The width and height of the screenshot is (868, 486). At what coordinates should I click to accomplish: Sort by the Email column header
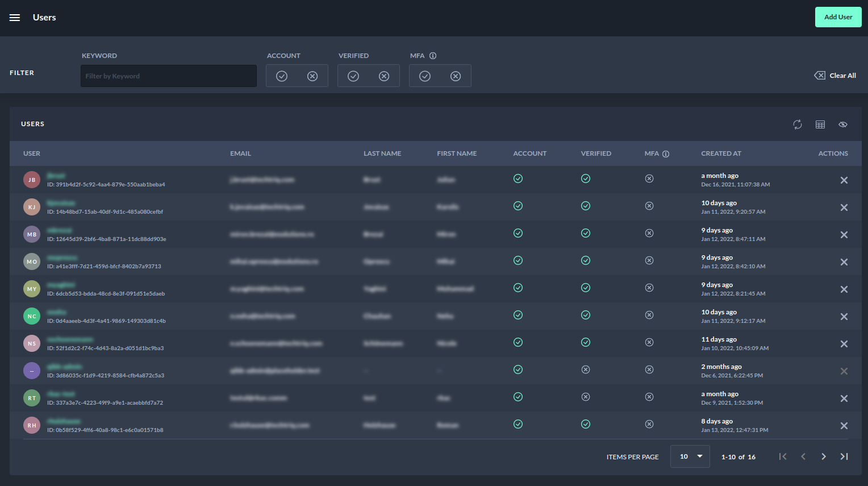[240, 153]
